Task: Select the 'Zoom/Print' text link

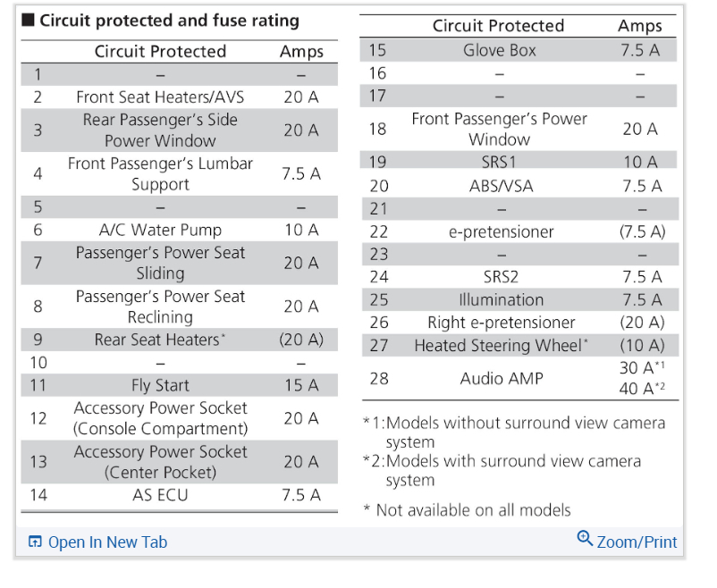Action: 637,542
